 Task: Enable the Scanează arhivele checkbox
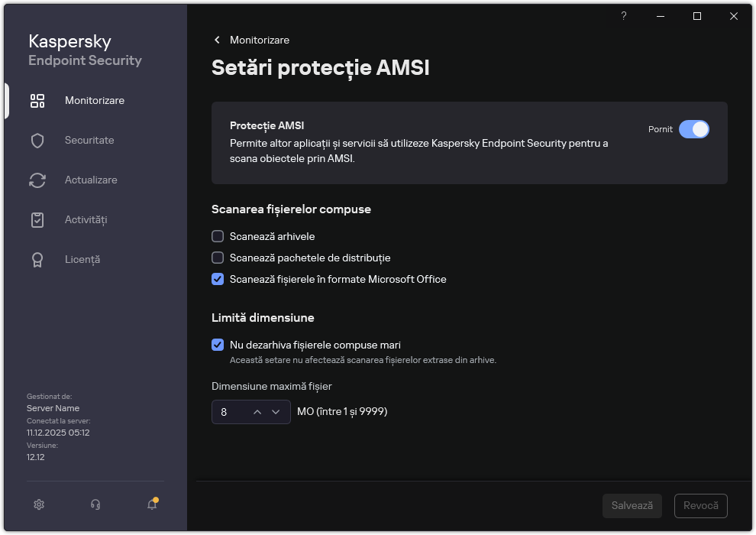(x=218, y=236)
